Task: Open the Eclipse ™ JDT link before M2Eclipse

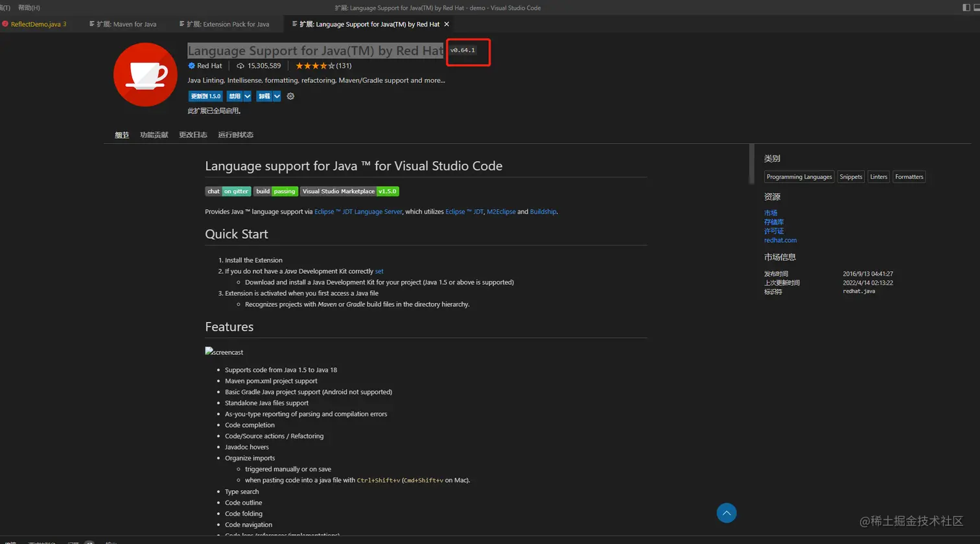Action: [x=464, y=212]
